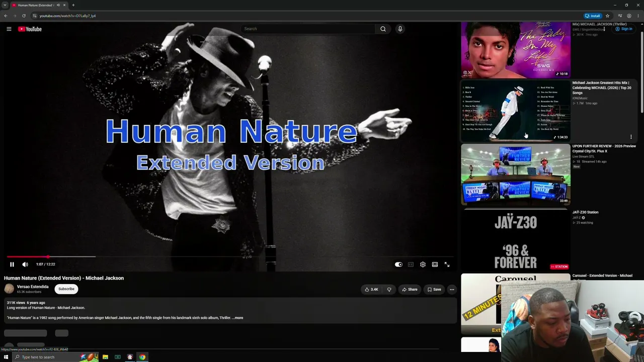Bookmark this page with the star

[607, 16]
